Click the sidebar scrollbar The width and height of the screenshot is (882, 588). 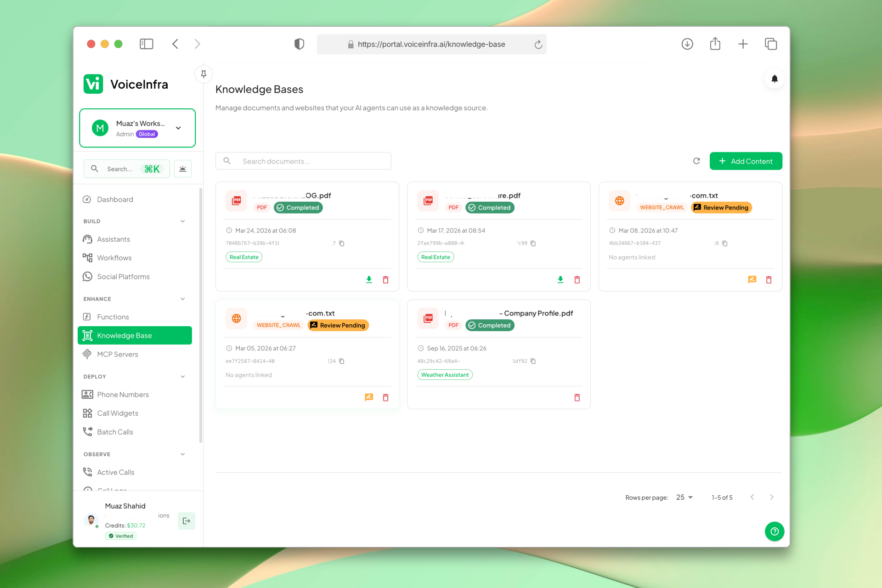coord(201,315)
